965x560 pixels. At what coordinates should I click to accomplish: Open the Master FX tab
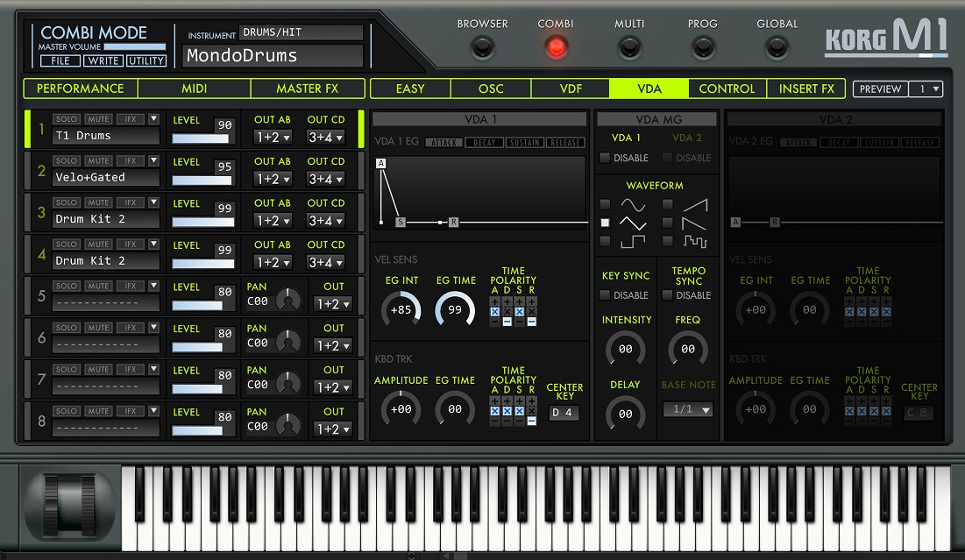point(307,89)
